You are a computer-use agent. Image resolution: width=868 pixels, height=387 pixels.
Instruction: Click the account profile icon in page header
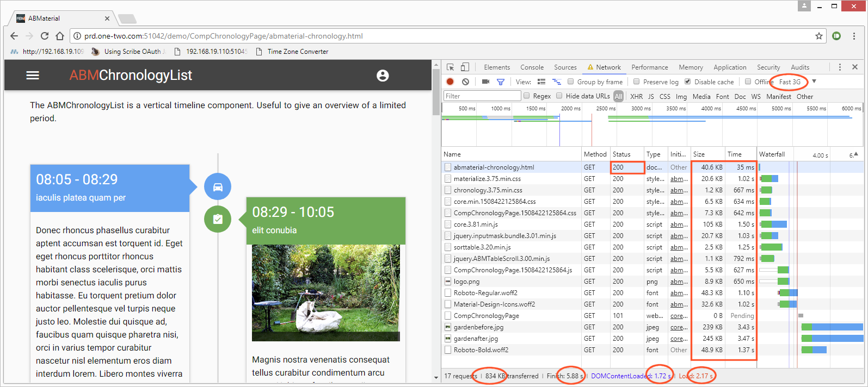383,76
